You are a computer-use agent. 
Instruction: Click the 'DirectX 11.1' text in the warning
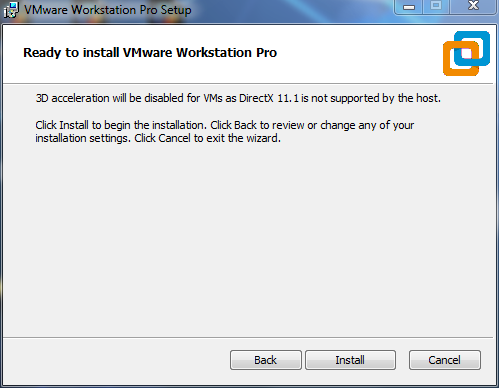coord(269,98)
